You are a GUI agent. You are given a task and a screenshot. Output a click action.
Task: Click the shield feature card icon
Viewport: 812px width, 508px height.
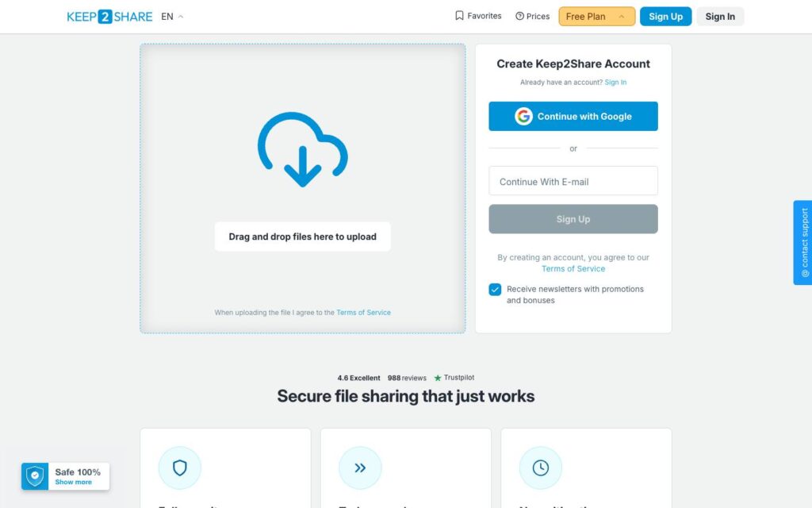pyautogui.click(x=180, y=468)
